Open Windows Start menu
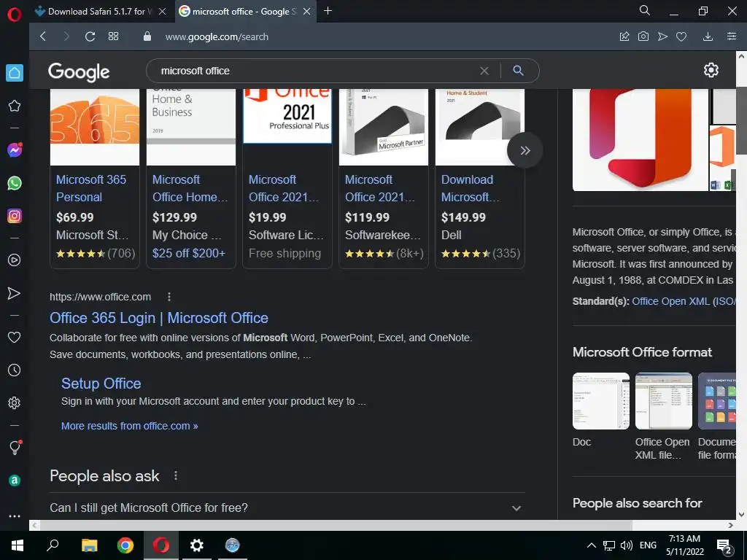This screenshot has height=560, width=747. point(18,545)
